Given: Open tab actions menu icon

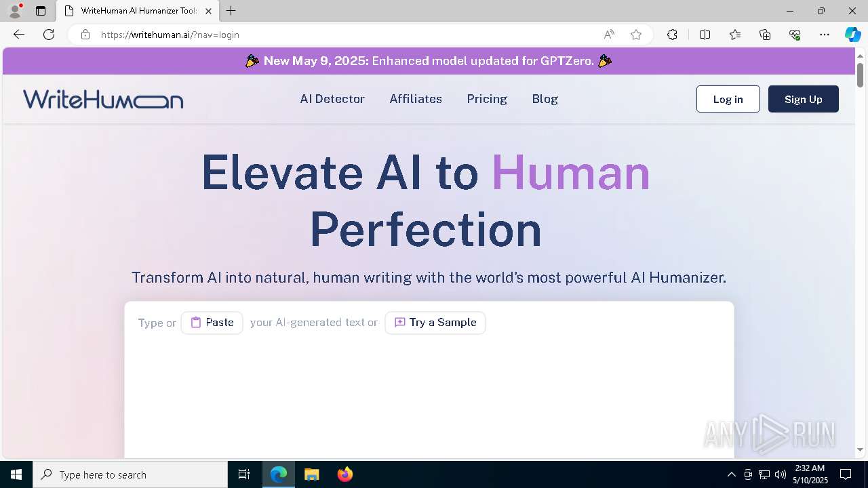Looking at the screenshot, I should click(x=41, y=11).
